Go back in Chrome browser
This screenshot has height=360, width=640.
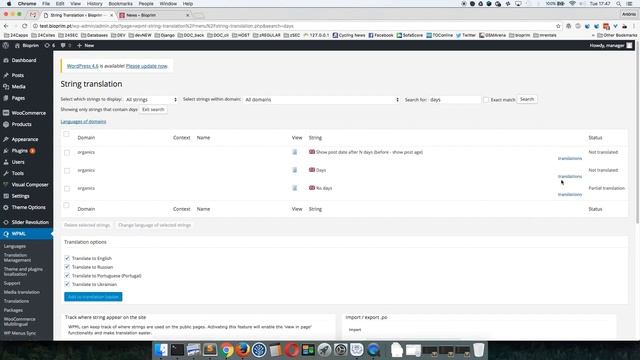[x=6, y=26]
